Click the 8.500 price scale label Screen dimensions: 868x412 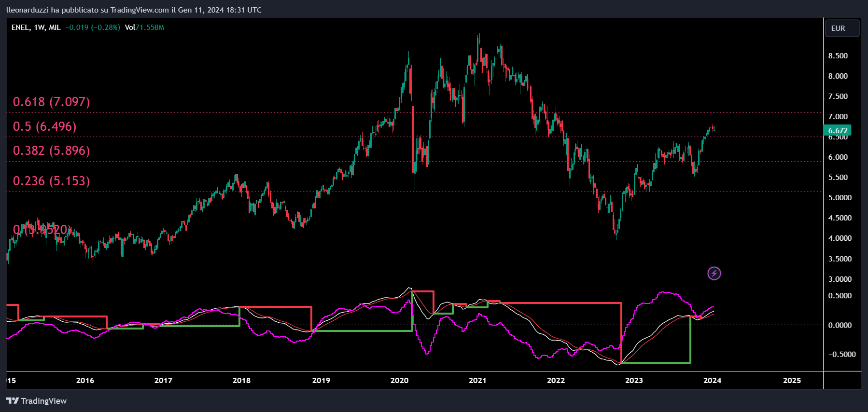(838, 56)
